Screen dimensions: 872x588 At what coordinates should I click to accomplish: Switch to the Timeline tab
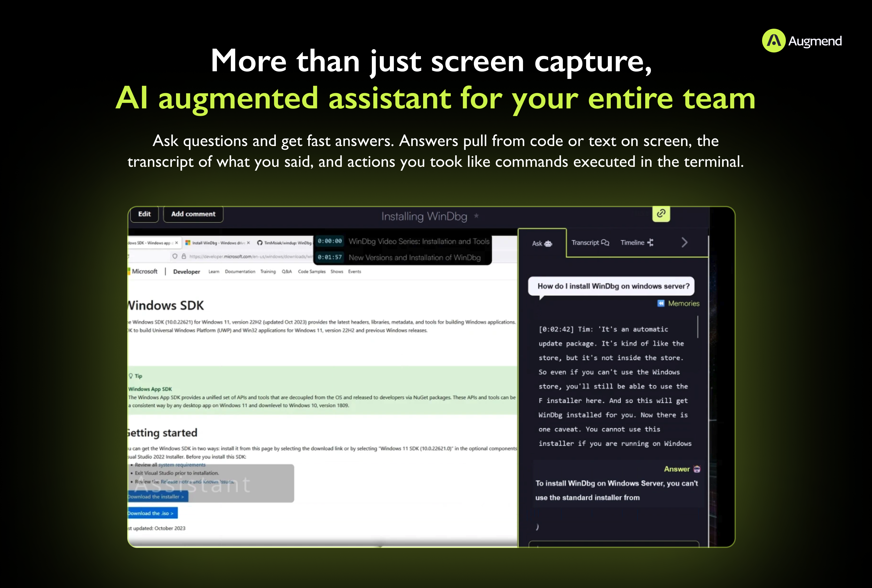[x=637, y=243]
